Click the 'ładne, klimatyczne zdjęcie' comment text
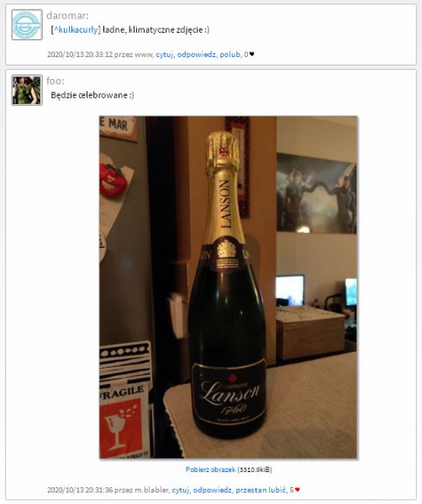 coord(156,30)
